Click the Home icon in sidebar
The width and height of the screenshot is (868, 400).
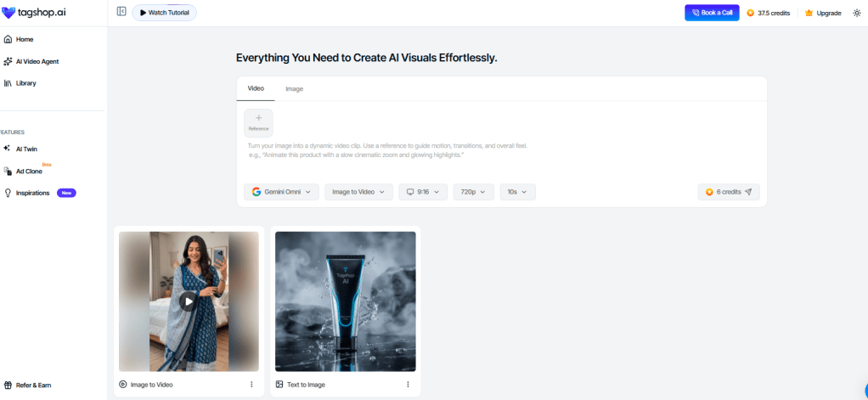pos(8,39)
